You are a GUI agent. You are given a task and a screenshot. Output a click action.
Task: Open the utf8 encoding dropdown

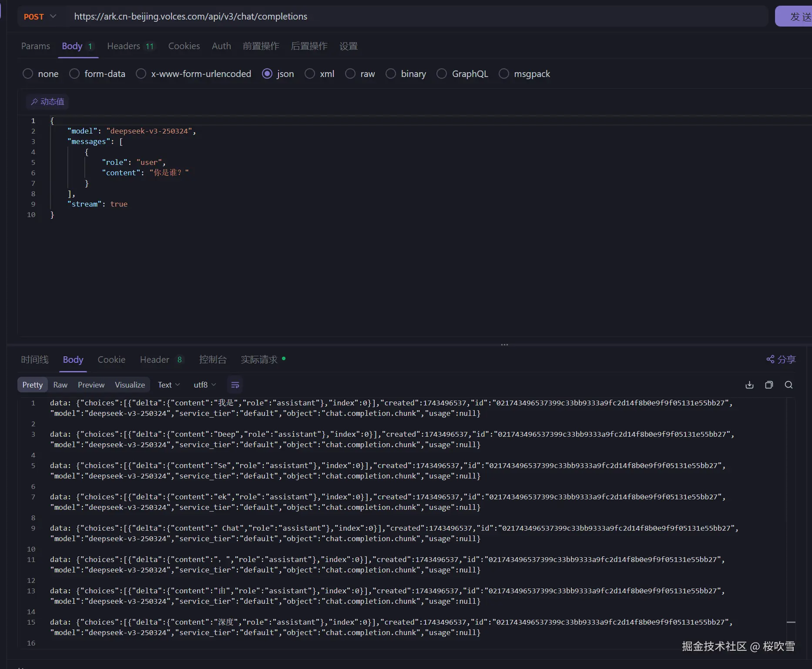coord(205,385)
